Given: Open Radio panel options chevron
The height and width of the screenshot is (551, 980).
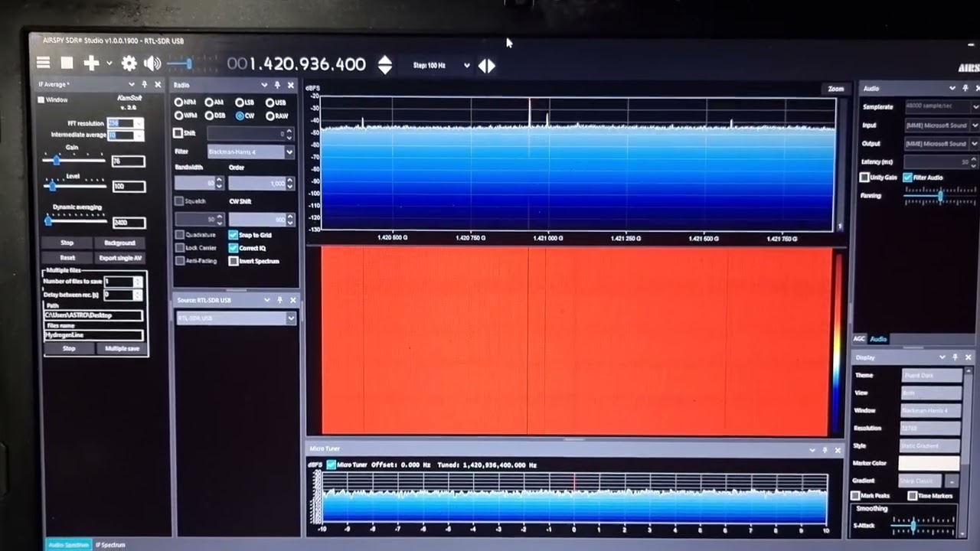Looking at the screenshot, I should click(x=264, y=85).
